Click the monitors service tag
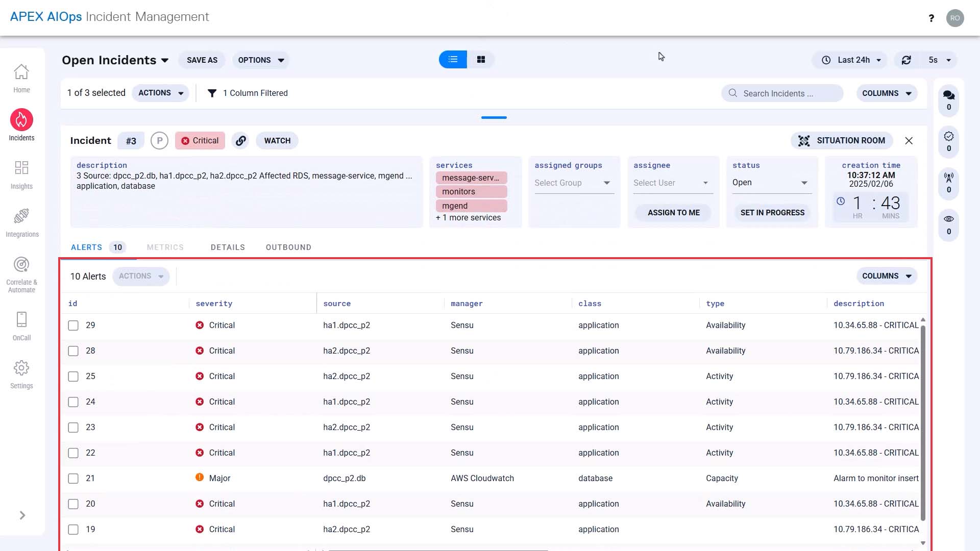Viewport: 980px width, 551px height. [471, 192]
